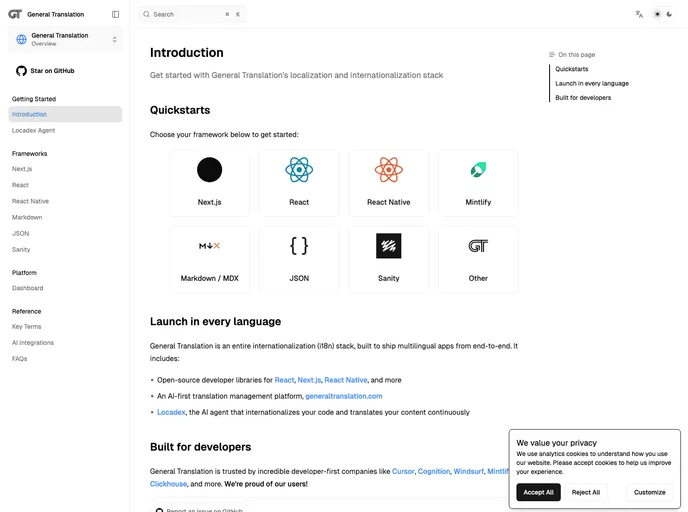Follow the React link in bullet list
Image resolution: width=688 pixels, height=512 pixels.
point(284,380)
